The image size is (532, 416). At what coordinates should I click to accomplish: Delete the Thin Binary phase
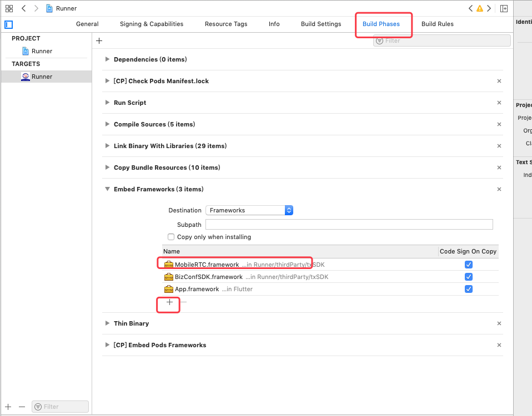point(499,323)
